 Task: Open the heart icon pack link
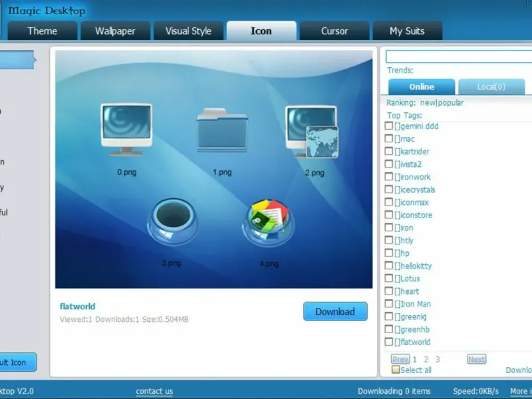point(407,291)
